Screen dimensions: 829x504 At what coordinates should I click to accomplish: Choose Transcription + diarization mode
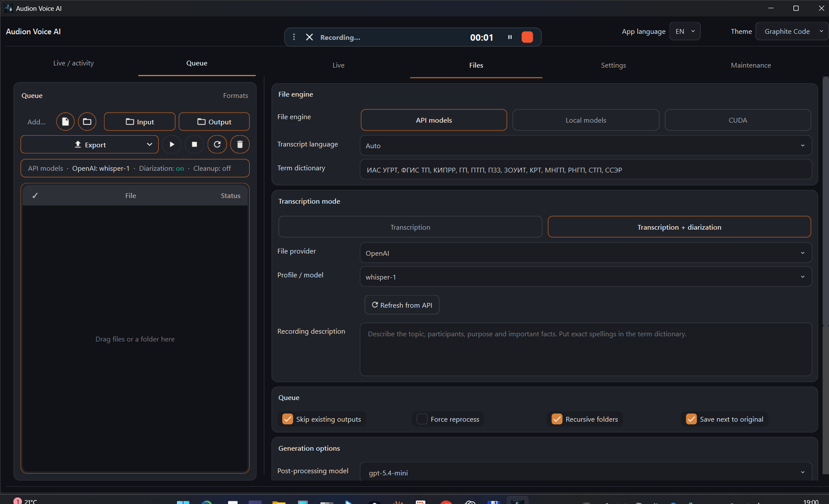coord(679,227)
